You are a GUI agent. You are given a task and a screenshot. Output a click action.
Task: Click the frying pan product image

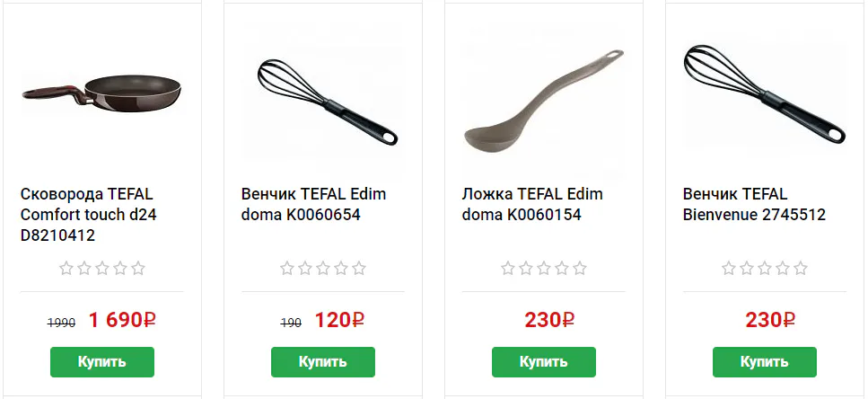[x=101, y=92]
